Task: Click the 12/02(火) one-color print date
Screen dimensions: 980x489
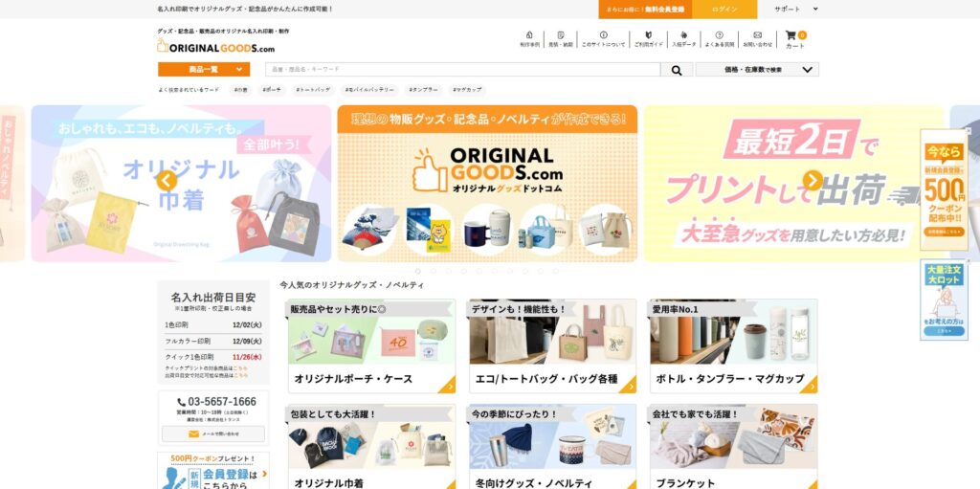Action: coord(247,325)
